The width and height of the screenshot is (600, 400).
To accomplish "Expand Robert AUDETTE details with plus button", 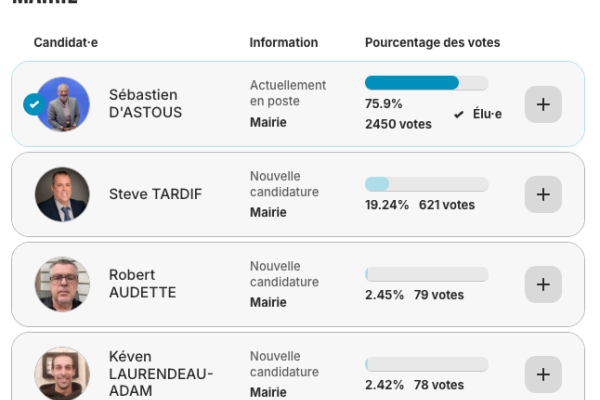I will tap(543, 284).
